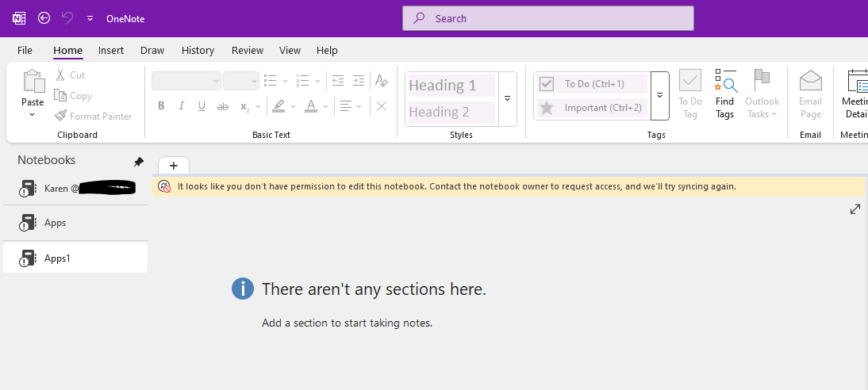Click Increase Indent icon
868x390 pixels.
pos(359,81)
